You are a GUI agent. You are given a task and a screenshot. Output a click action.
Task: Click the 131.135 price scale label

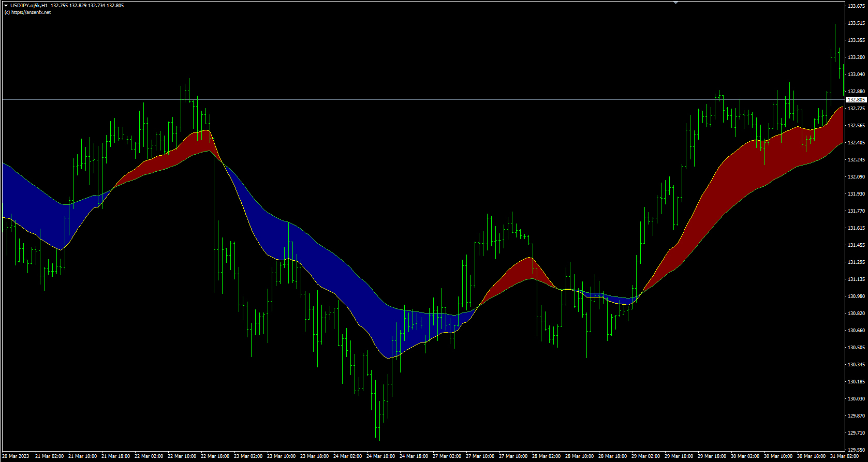856,279
